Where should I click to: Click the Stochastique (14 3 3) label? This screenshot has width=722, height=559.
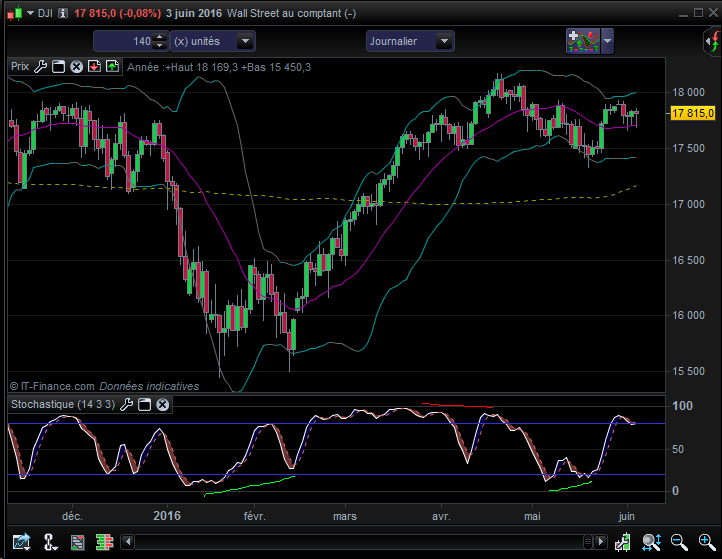point(63,404)
